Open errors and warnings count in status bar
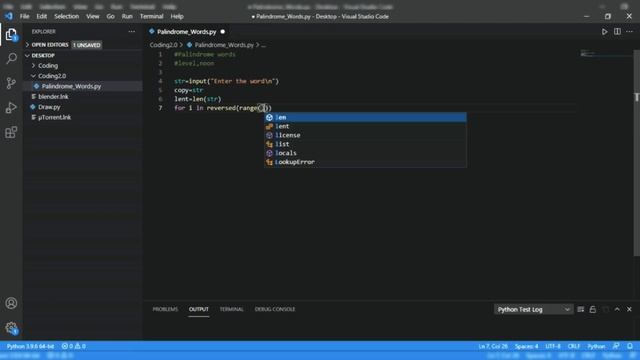This screenshot has height=360, width=640. tap(73, 346)
